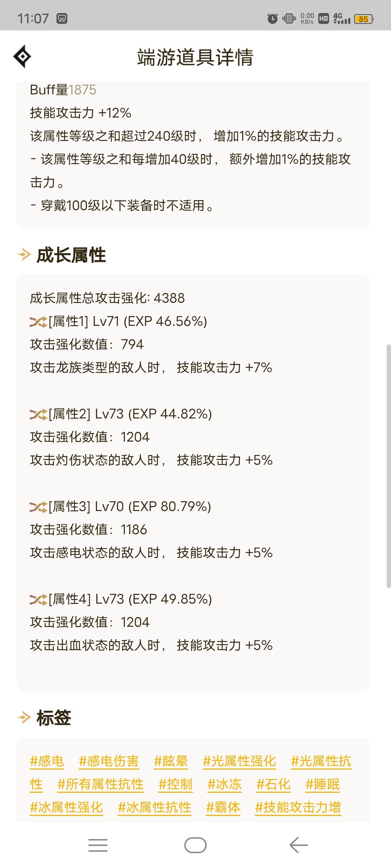Viewport: 391px width, 868px height.
Task: Select the #控制 tag
Action: tap(175, 784)
